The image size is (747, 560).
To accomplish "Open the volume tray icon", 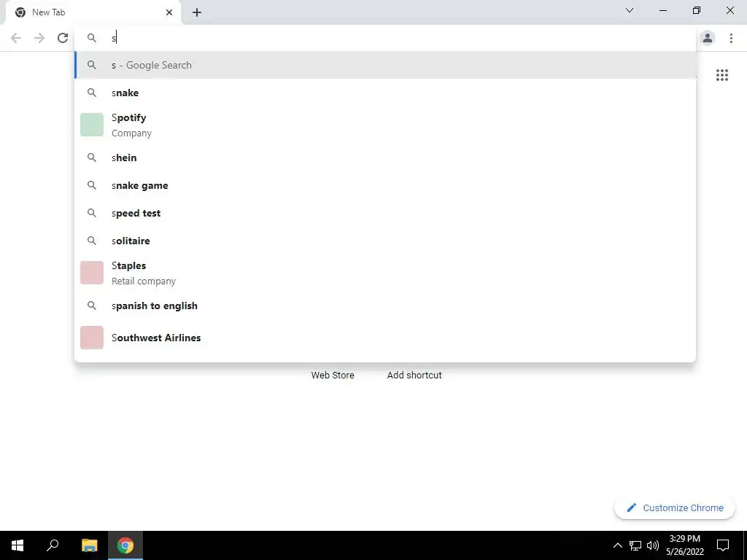I will click(x=653, y=545).
